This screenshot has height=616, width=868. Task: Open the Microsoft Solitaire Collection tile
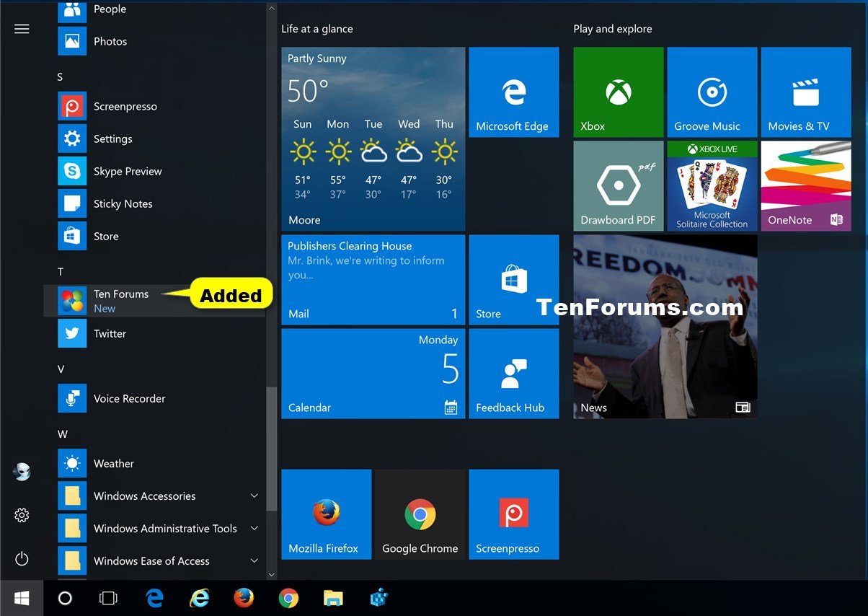coord(712,186)
